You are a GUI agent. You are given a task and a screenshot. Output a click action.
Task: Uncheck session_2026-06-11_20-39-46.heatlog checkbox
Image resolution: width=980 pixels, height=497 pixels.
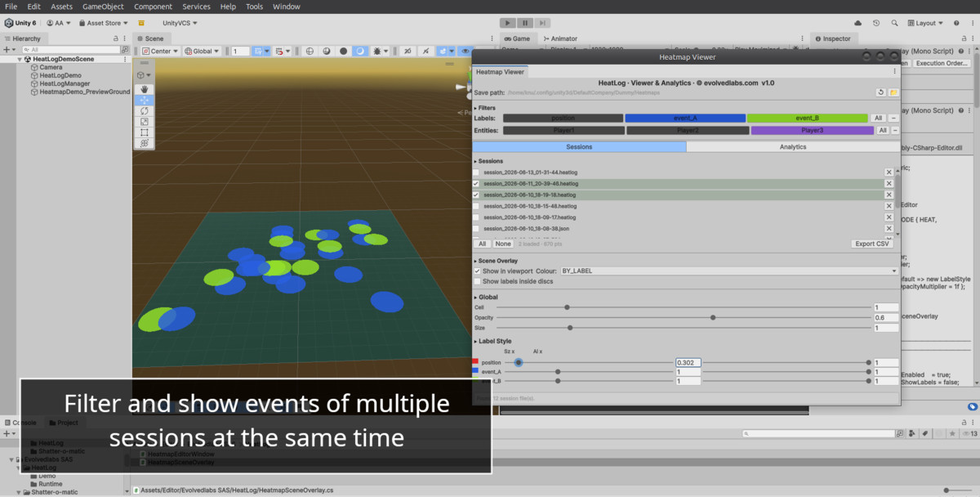477,184
